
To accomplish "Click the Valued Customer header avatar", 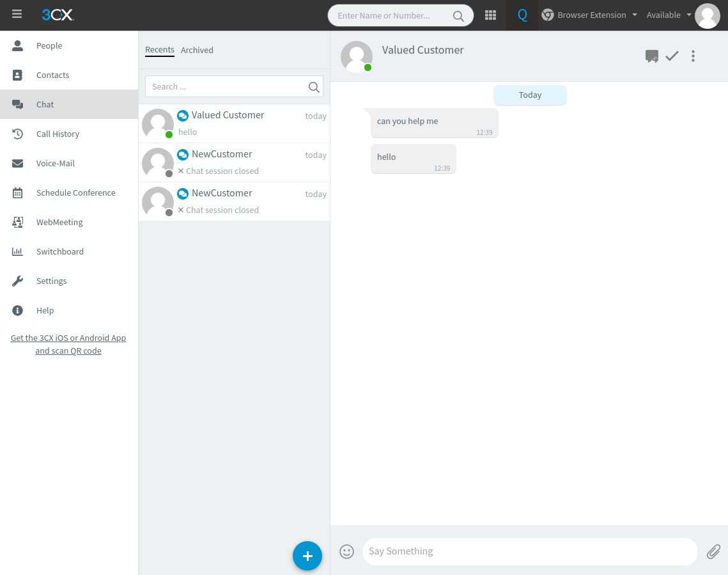I will coord(357,57).
